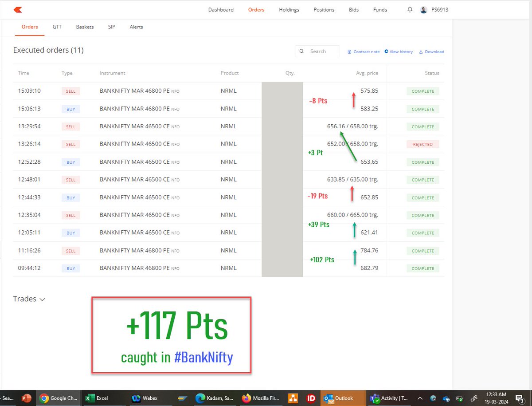Click the PS6913 user ID
532x406 pixels.
coord(440,10)
